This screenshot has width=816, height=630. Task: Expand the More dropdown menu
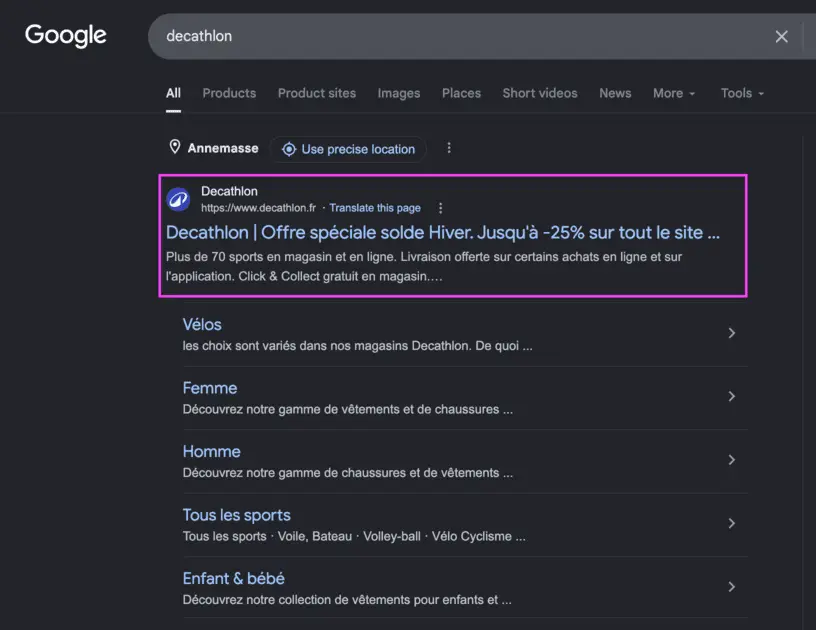point(674,93)
